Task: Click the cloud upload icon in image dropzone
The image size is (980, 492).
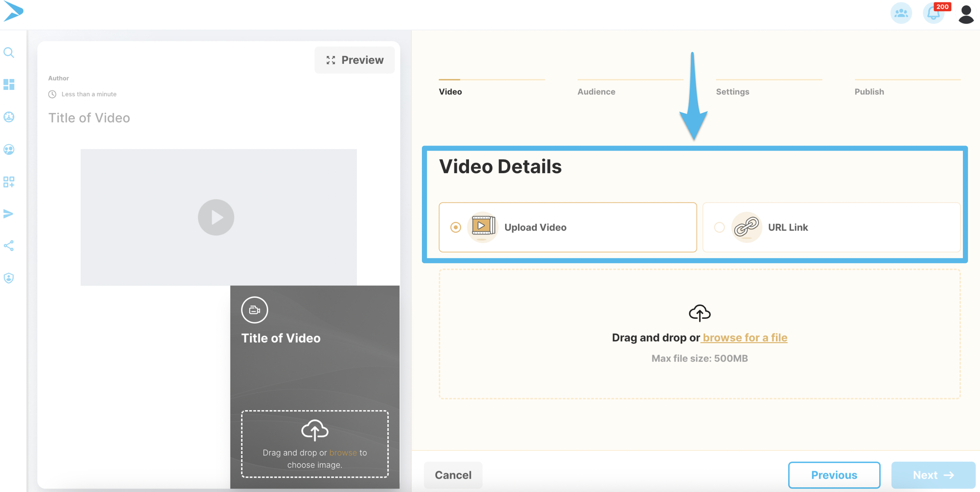Action: coord(315,430)
